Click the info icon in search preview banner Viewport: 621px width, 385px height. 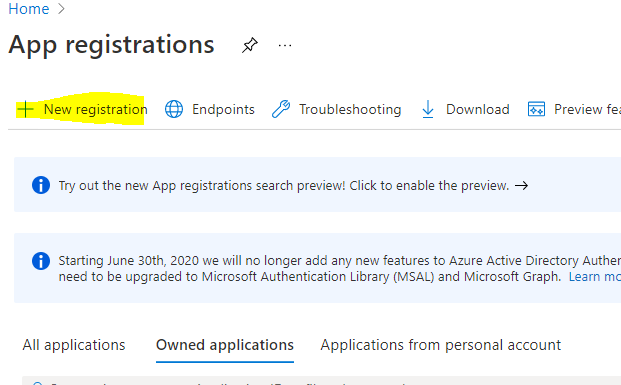41,185
